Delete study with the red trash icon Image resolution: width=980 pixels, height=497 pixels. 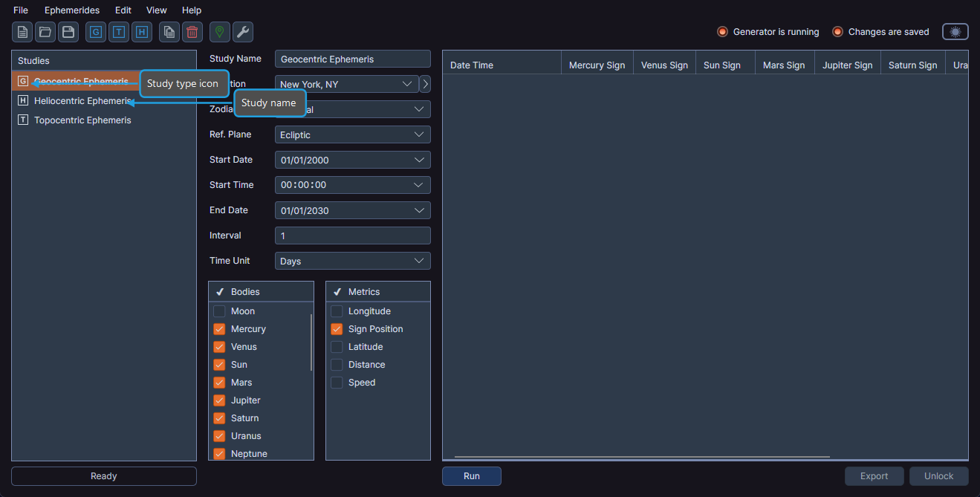192,32
